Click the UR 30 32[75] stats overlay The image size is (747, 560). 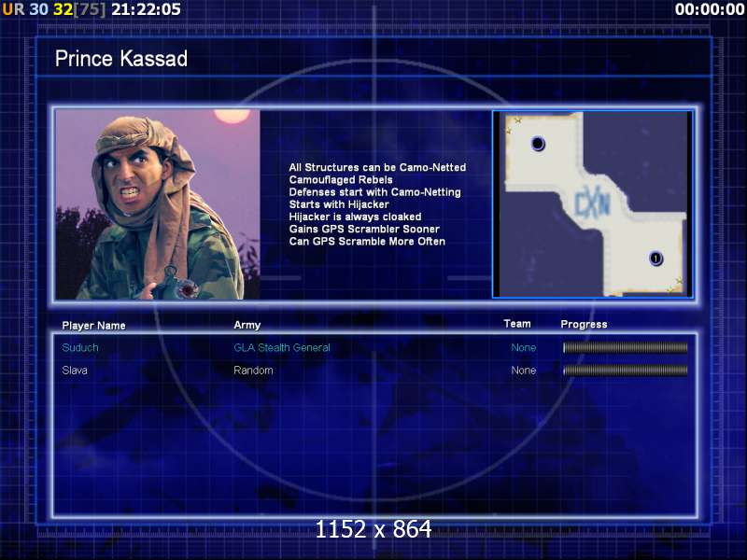coord(54,9)
